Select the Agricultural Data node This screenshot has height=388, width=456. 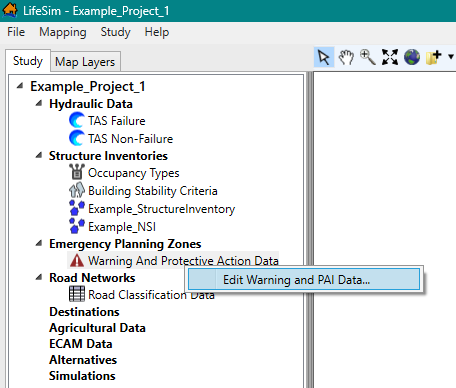(x=97, y=328)
